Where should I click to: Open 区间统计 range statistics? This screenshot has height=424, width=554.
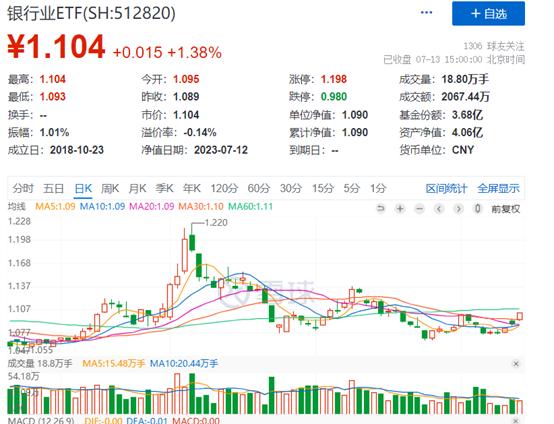[446, 189]
